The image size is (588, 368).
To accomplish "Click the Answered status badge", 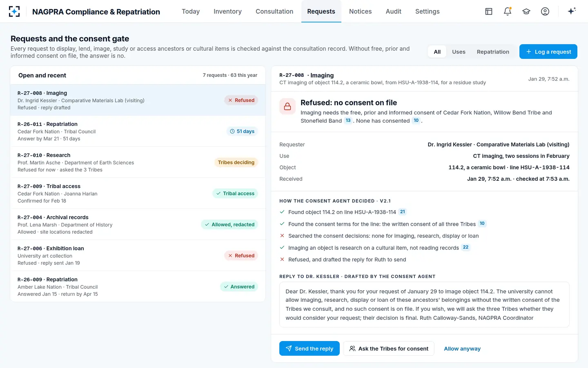I will 239,287.
